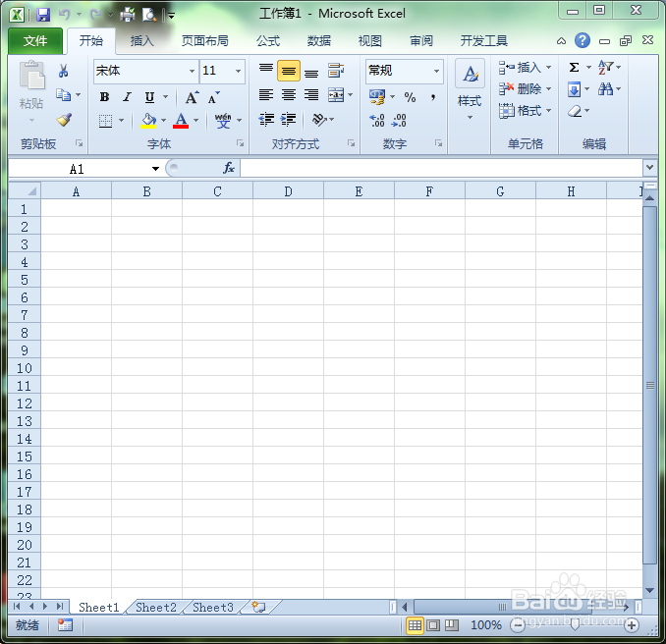
Task: Click the Save icon in quick access toolbar
Action: tap(43, 15)
